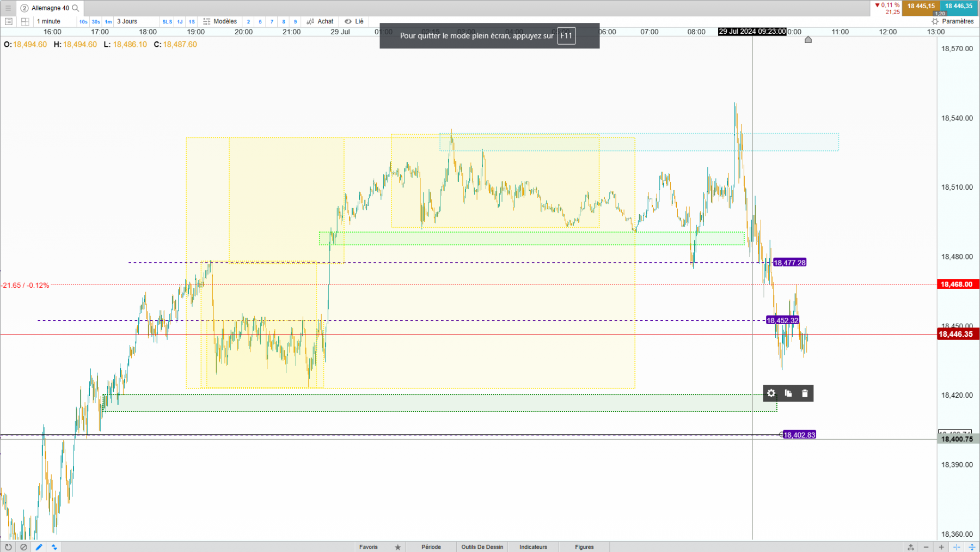
Task: Click the 0,11 % daily change indicator
Action: point(887,5)
